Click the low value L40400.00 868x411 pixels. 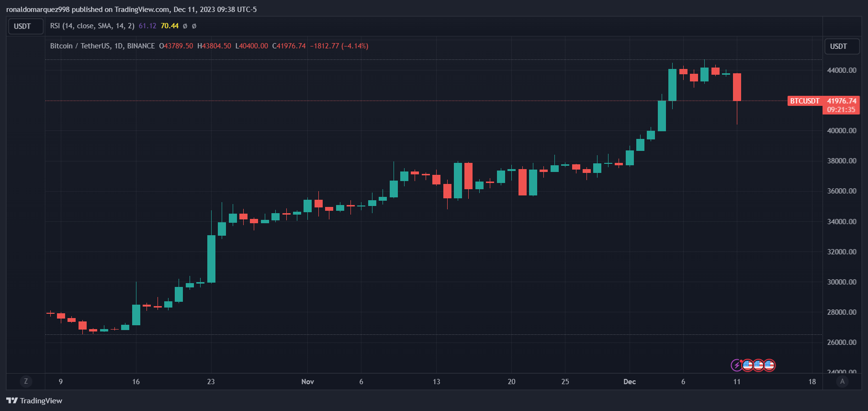point(252,46)
